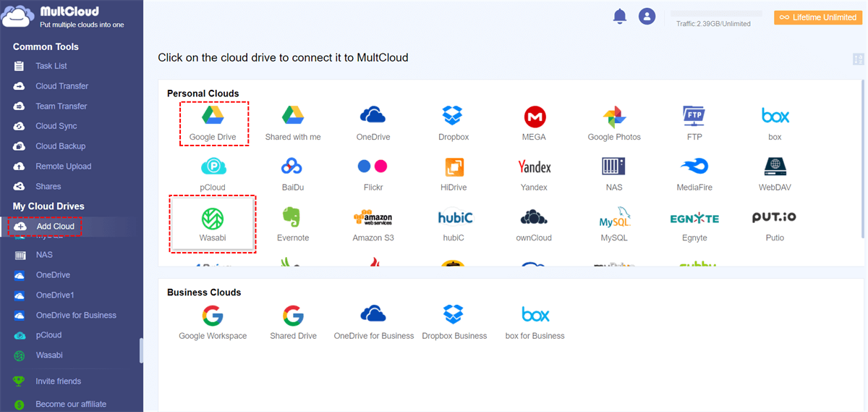Select Wasabi in Personal Clouds grid
The width and height of the screenshot is (868, 412).
(213, 224)
